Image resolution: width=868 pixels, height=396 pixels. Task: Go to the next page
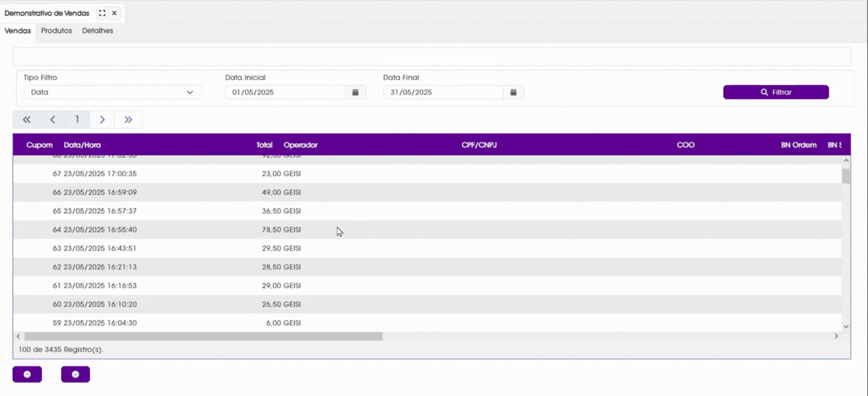[102, 119]
